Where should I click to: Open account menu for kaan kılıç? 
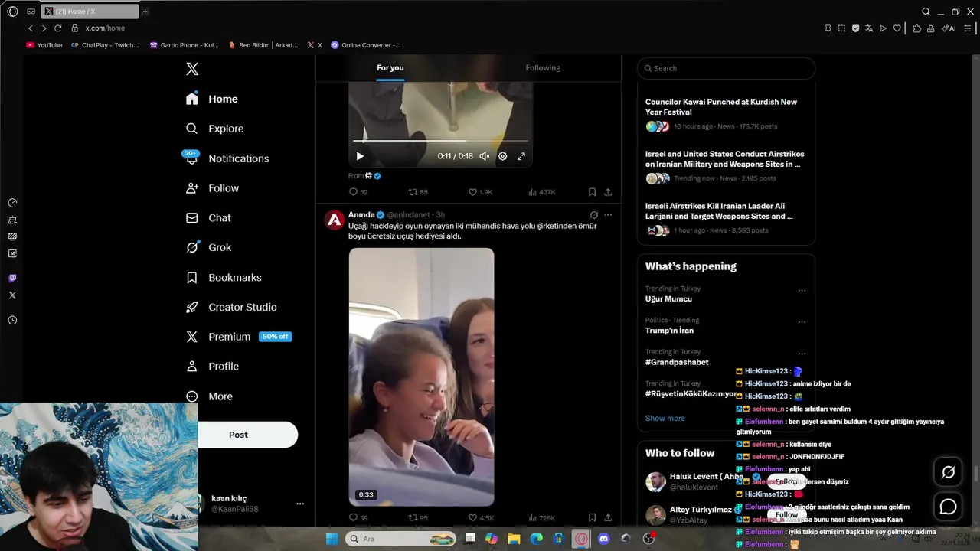[x=300, y=504]
